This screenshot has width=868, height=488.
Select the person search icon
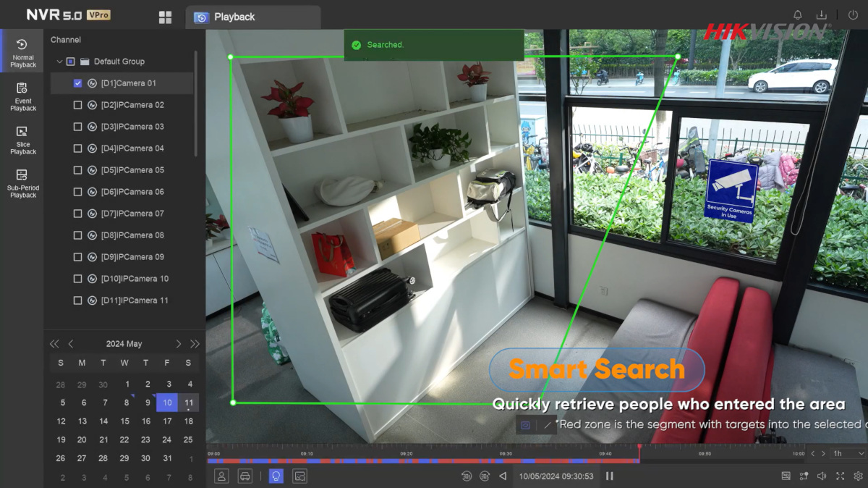222,476
